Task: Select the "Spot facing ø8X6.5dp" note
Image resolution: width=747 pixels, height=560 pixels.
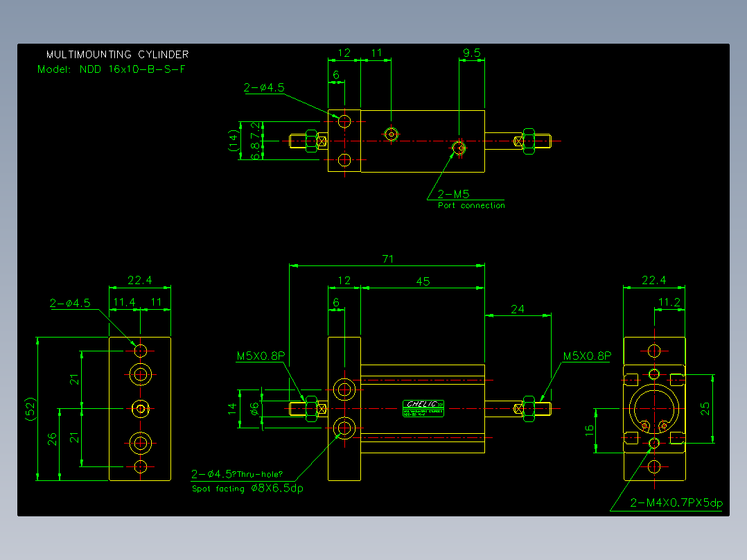Action: tap(247, 488)
